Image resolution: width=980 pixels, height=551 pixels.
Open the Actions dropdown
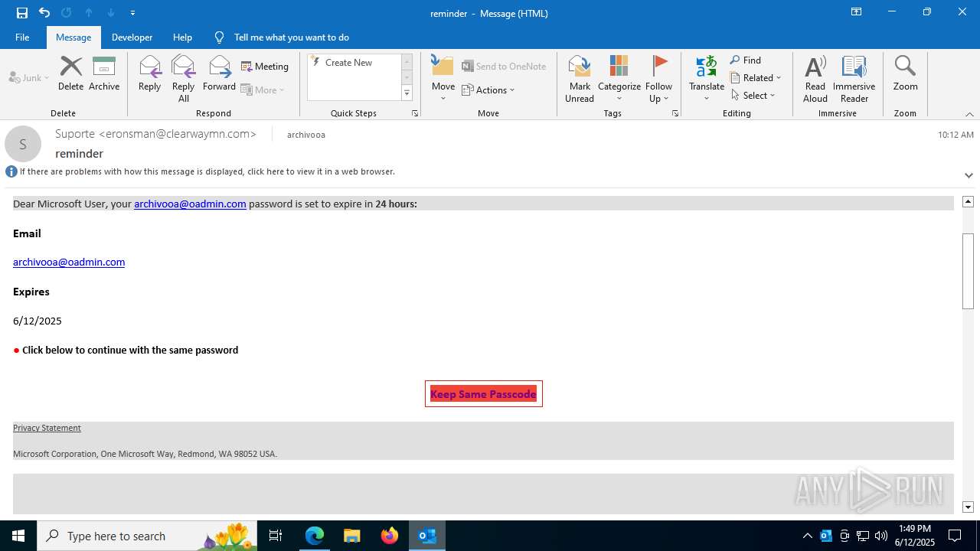tap(488, 90)
